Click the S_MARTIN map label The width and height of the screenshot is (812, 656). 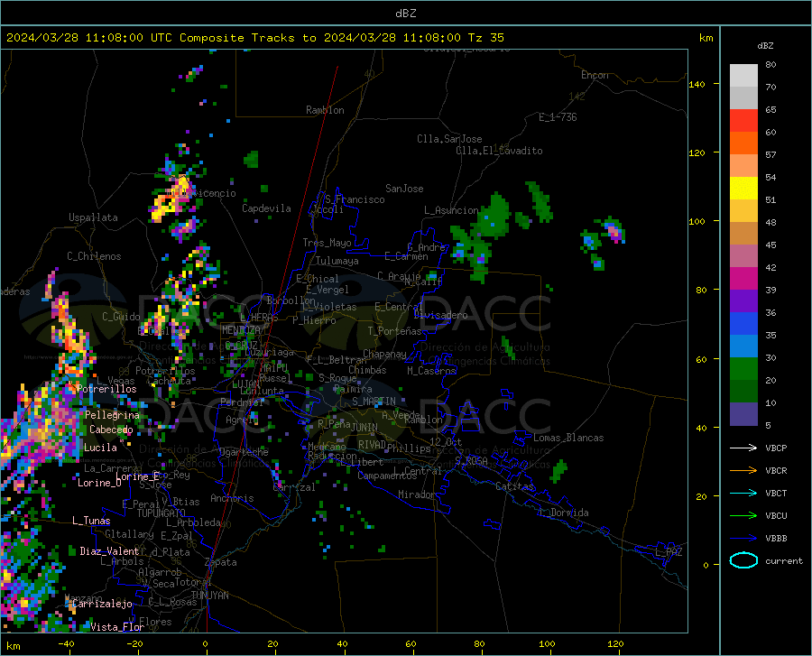374,402
